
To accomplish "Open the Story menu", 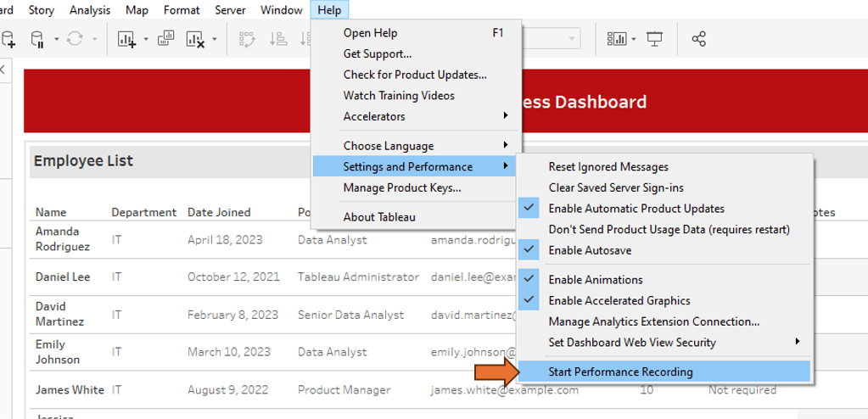I will click(42, 10).
